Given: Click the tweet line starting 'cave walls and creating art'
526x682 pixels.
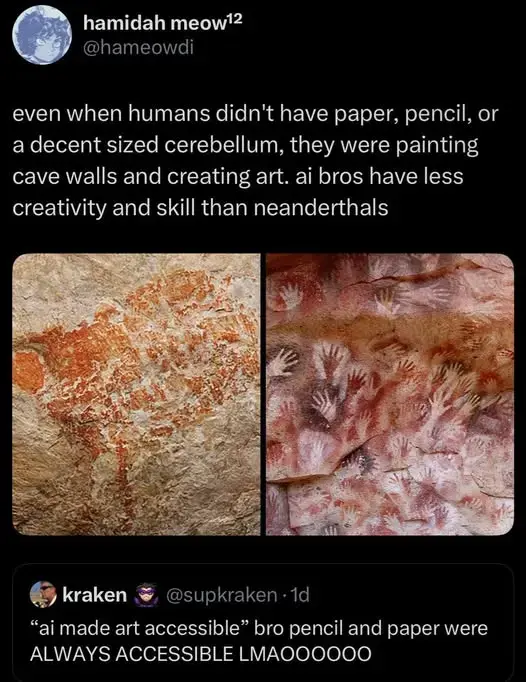Looking at the screenshot, I should coord(238,177).
